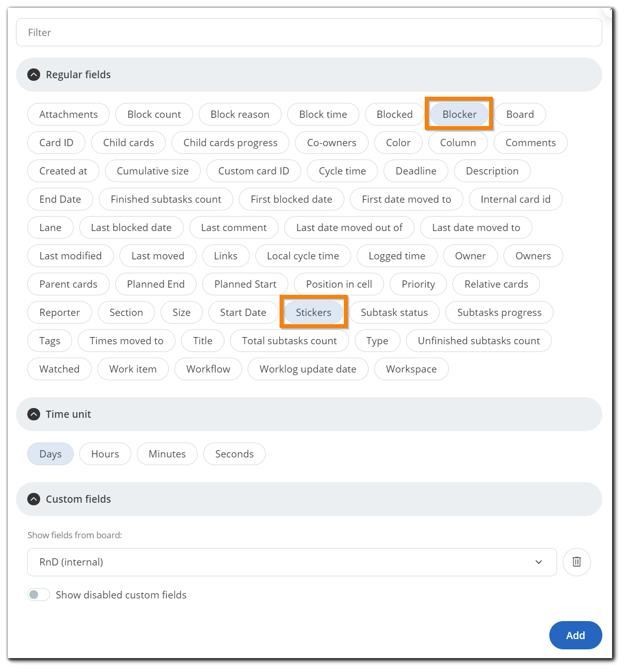This screenshot has height=672, width=626.
Task: Pick the Last comment field chip
Action: [234, 227]
